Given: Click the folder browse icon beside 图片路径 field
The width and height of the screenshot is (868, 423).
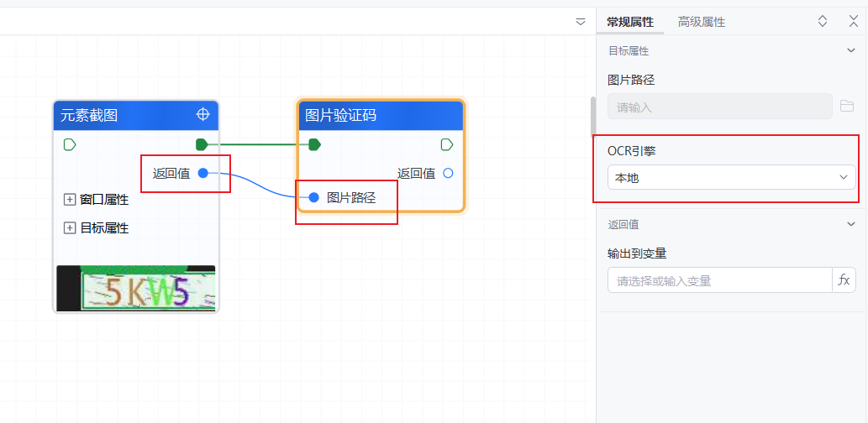Looking at the screenshot, I should tap(847, 106).
